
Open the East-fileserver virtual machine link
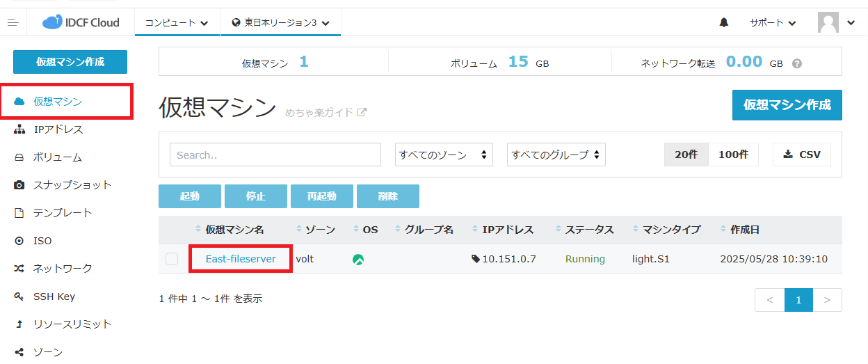point(241,259)
